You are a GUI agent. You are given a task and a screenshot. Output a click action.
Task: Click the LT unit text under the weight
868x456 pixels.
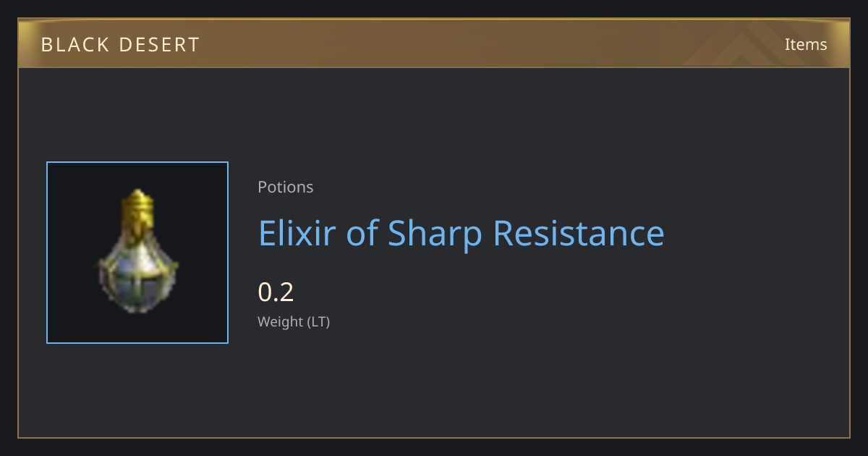click(318, 322)
